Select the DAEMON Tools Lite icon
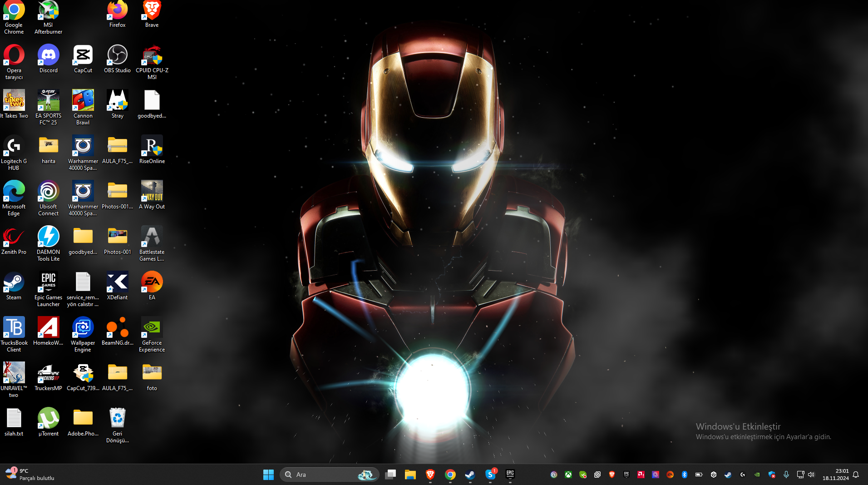 click(49, 244)
